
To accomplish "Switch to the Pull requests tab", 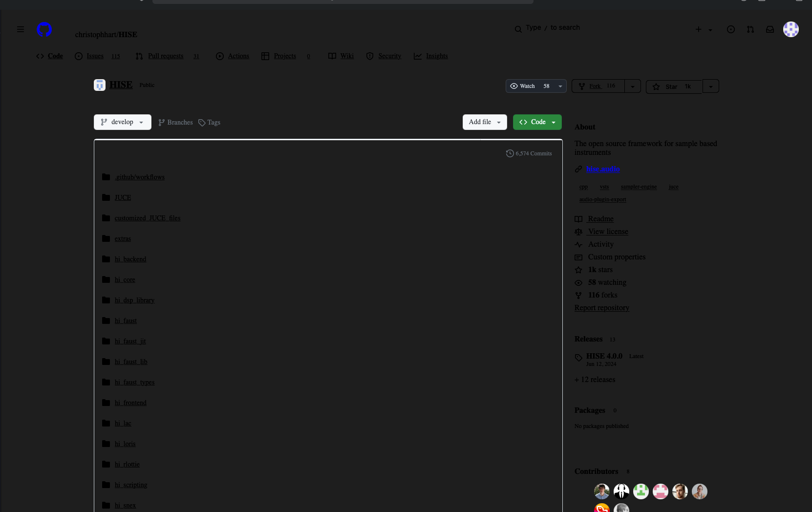I will pyautogui.click(x=168, y=56).
